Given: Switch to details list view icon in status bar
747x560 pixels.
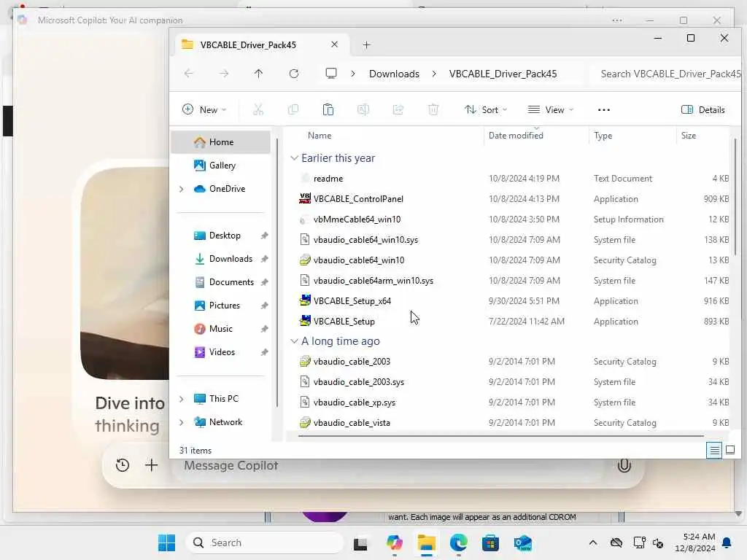Looking at the screenshot, I should 713,450.
